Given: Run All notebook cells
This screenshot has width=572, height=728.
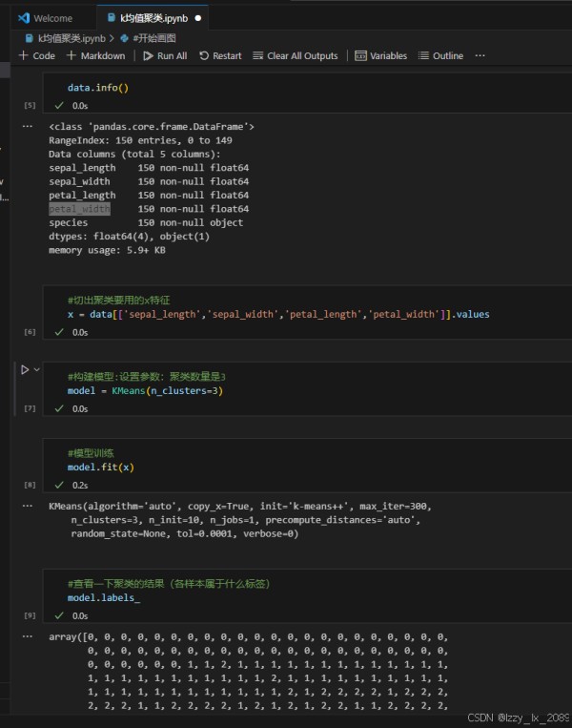Looking at the screenshot, I should coord(165,55).
